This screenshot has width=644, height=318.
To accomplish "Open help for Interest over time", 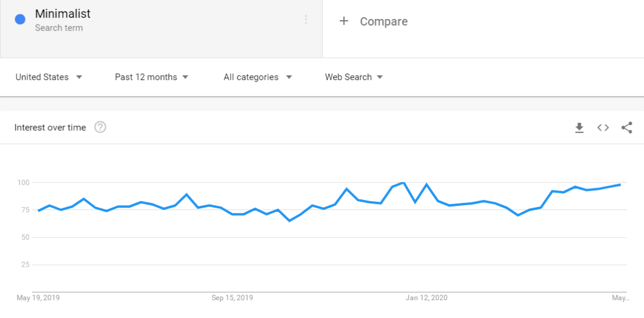I will coord(100,127).
